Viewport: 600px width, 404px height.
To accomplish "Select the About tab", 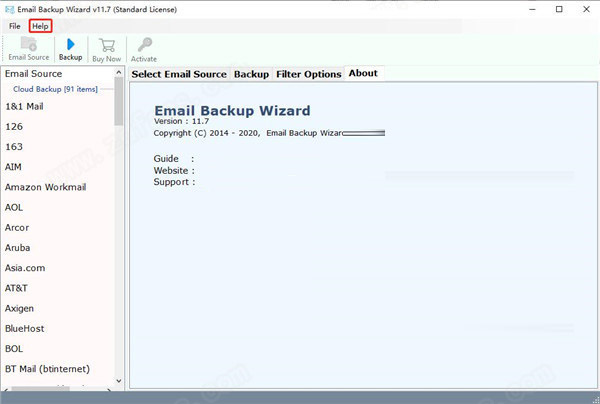I will (x=363, y=74).
